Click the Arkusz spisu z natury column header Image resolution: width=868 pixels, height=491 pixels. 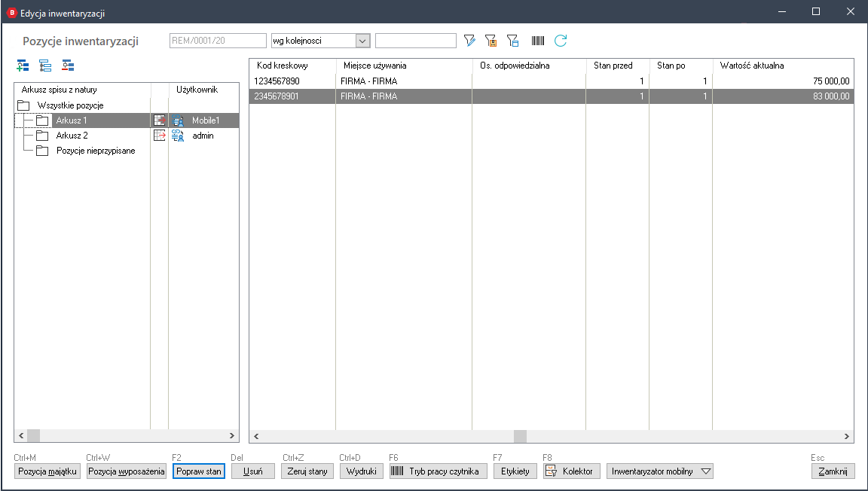coord(82,90)
